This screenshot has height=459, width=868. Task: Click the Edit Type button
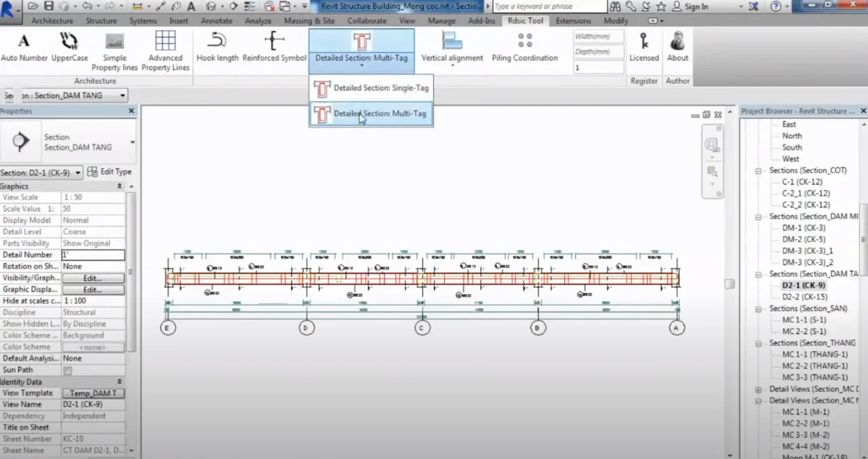click(x=110, y=172)
